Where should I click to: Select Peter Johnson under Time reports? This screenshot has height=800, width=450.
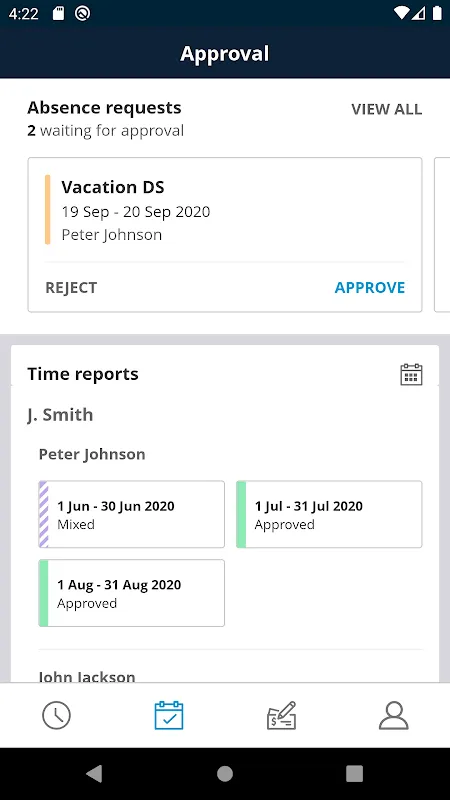92,454
